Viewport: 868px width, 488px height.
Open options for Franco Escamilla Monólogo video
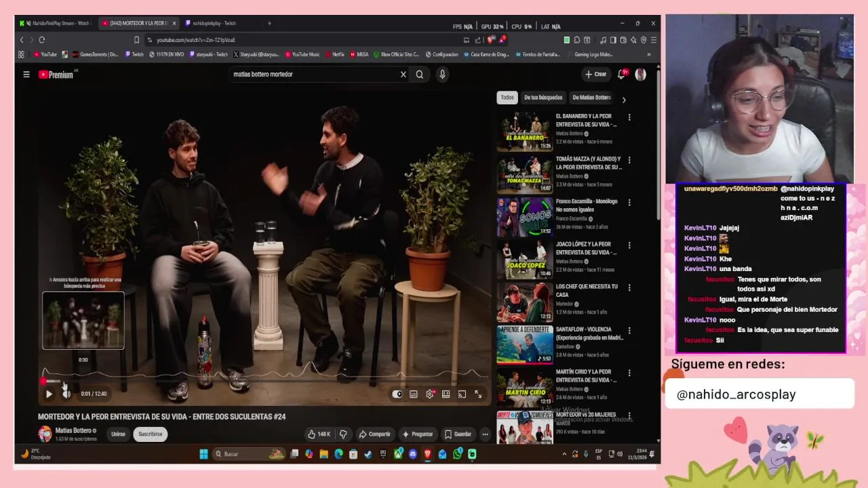(x=629, y=203)
